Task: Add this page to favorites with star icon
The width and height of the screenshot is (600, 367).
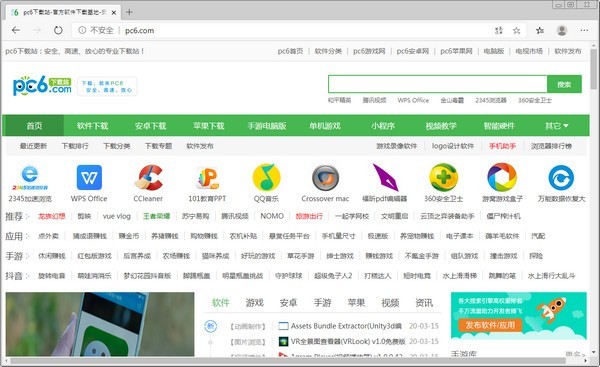Action: 517,31
